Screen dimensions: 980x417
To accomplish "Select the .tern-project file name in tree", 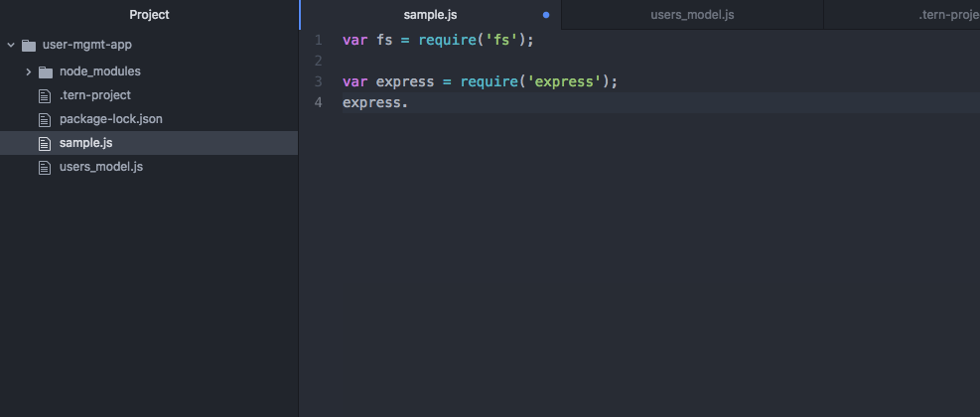I will coord(94,95).
